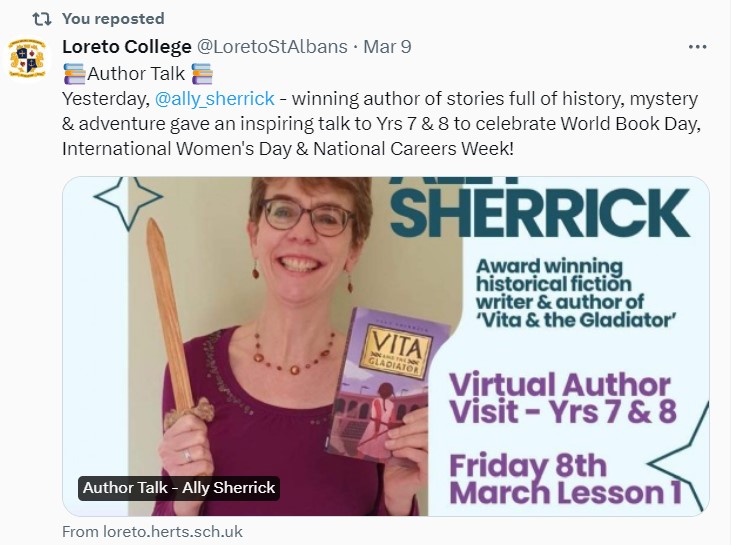Click the tweet text mentioning World Book Day
The height and width of the screenshot is (545, 733).
pos(380,124)
